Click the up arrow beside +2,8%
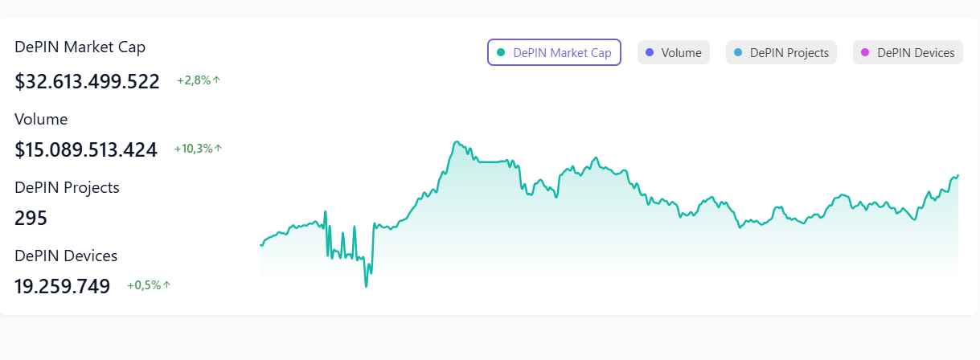The height and width of the screenshot is (360, 980). (217, 80)
